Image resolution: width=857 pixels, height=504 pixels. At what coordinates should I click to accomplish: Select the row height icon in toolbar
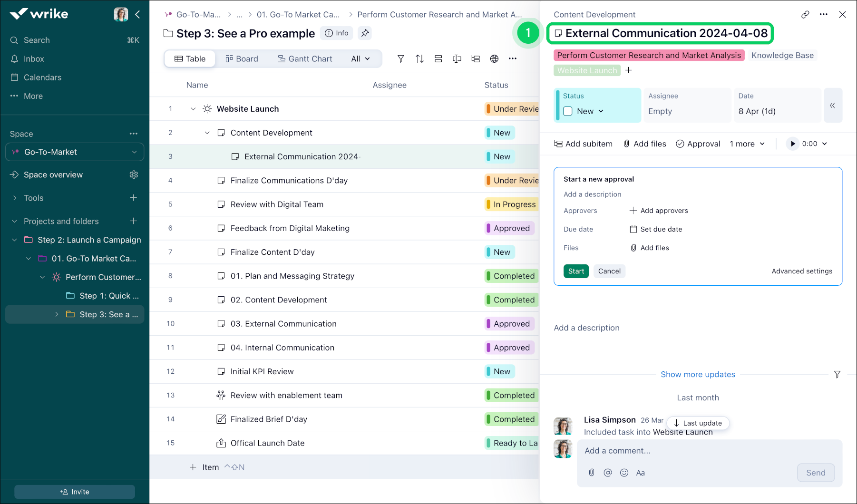point(438,58)
